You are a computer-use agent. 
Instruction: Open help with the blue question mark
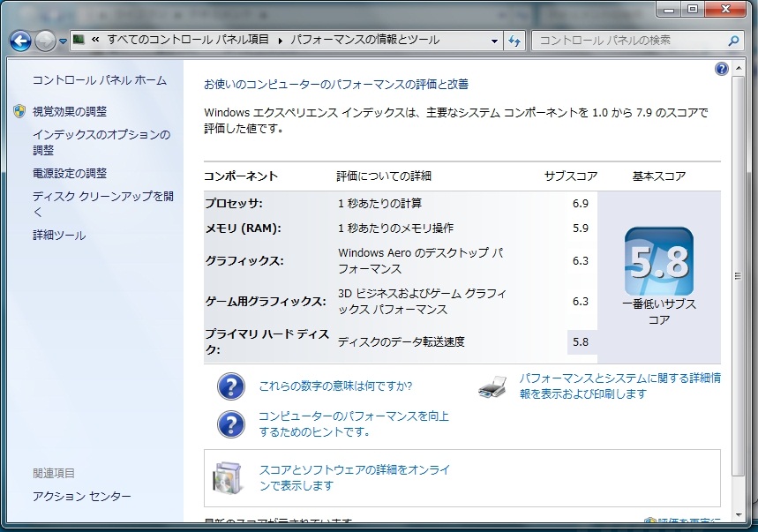(x=721, y=69)
